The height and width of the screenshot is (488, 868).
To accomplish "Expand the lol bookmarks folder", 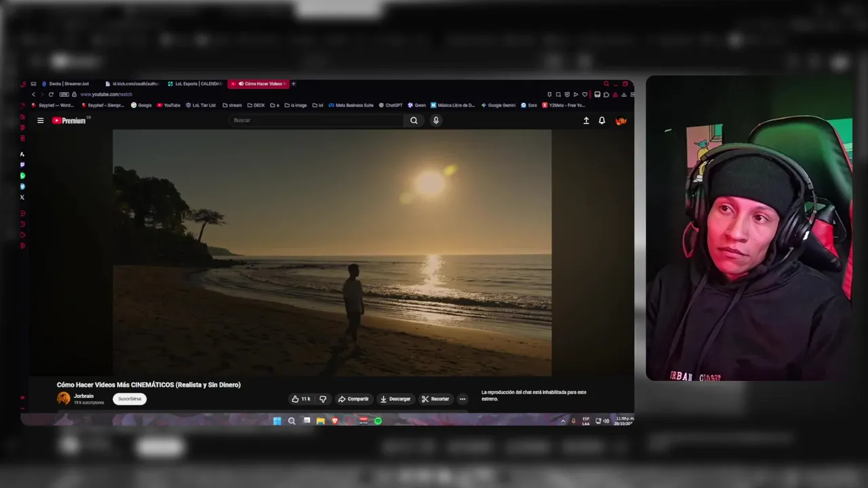I will point(318,105).
